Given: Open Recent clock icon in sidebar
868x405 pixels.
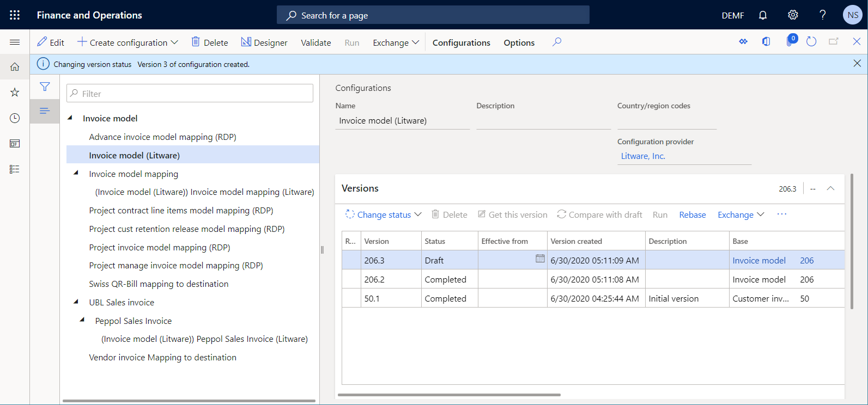Looking at the screenshot, I should coord(15,118).
